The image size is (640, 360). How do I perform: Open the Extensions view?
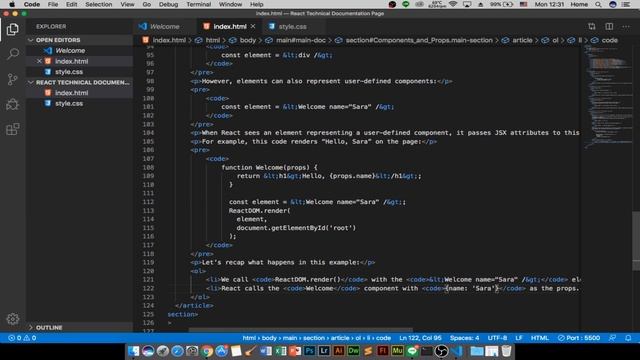pyautogui.click(x=13, y=129)
